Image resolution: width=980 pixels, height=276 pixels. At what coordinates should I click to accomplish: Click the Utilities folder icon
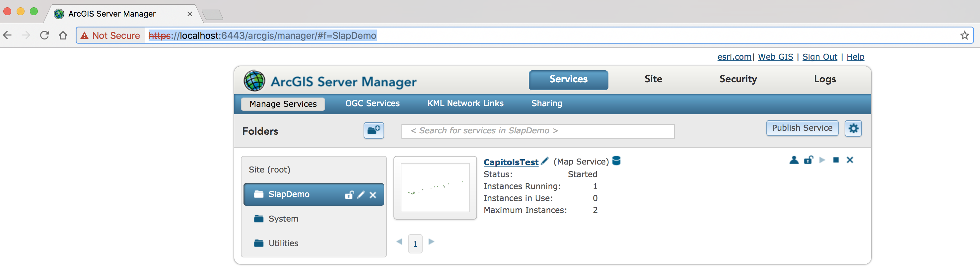pyautogui.click(x=259, y=243)
